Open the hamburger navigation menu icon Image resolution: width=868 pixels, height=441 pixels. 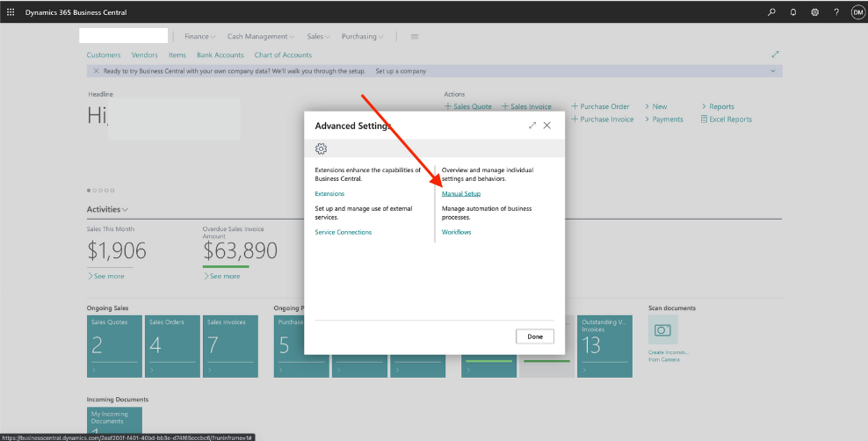415,37
